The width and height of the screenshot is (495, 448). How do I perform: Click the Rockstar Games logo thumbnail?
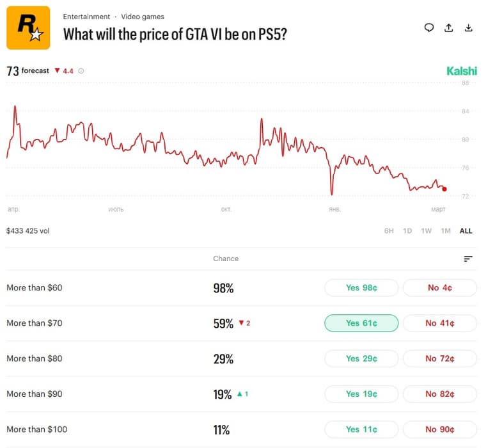(28, 28)
